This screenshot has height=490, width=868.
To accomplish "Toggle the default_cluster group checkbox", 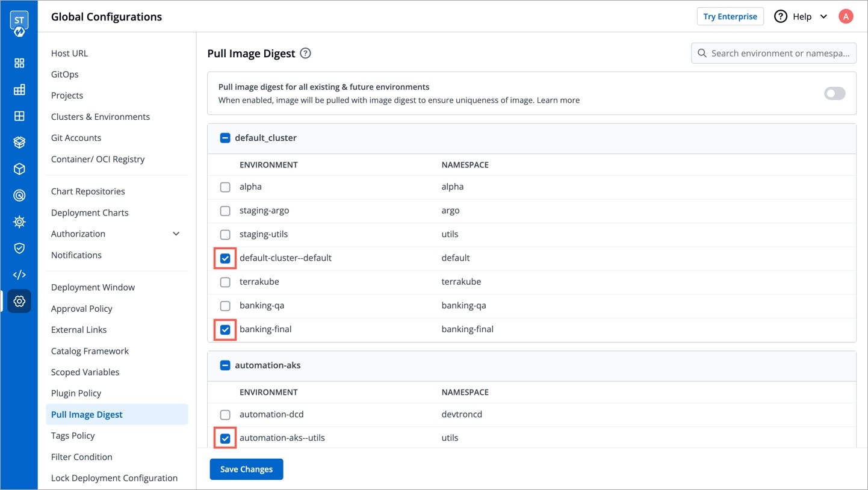I will [x=225, y=138].
